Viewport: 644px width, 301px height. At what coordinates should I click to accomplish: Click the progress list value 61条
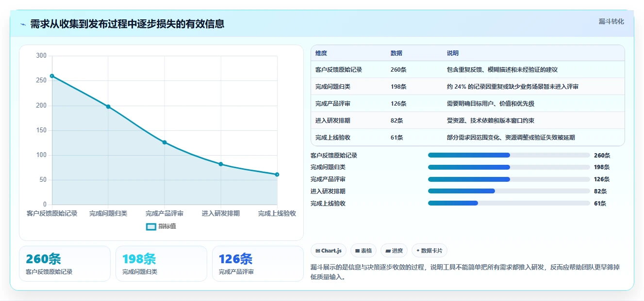[x=600, y=203]
